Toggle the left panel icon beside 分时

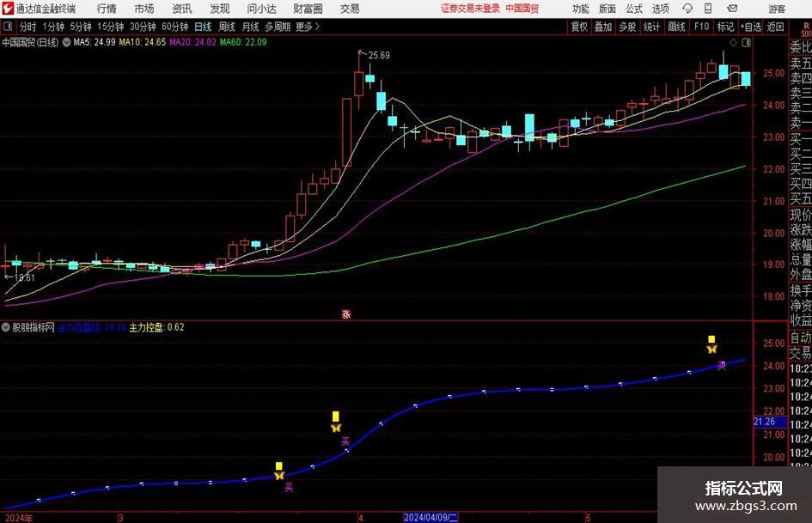(x=8, y=27)
